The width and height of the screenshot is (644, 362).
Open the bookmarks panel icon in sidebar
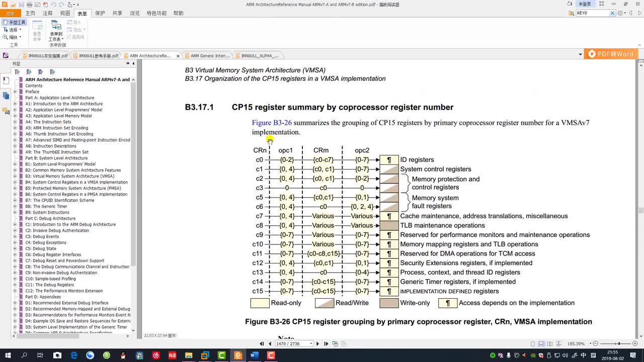click(6, 80)
